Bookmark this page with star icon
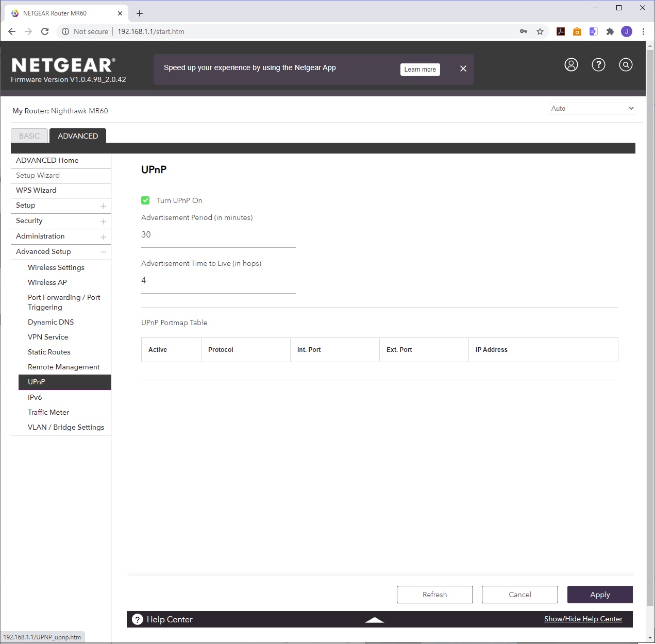Viewport: 655px width, 644px height. point(540,31)
